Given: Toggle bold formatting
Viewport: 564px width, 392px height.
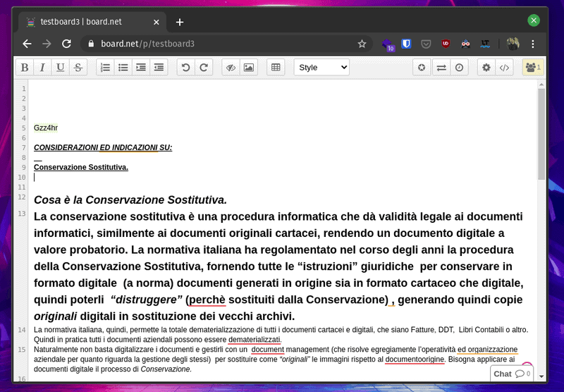Looking at the screenshot, I should 25,68.
